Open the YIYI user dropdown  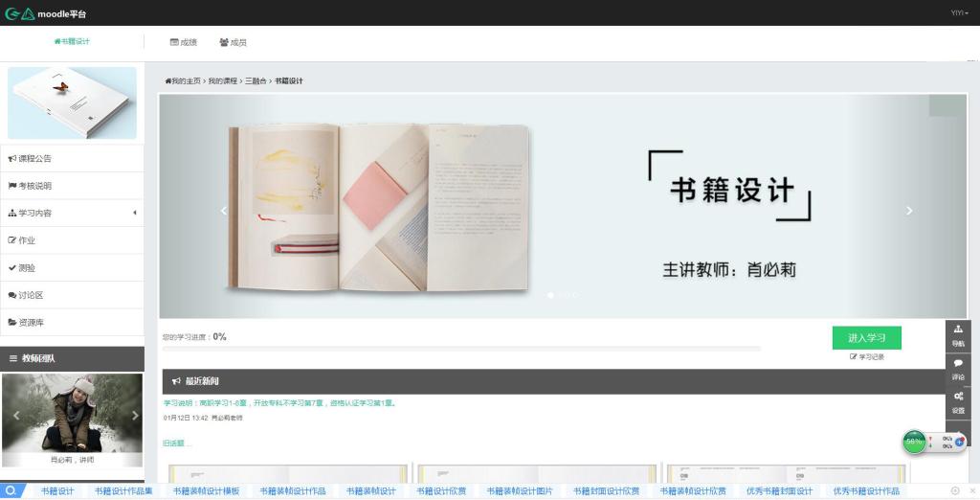pos(959,13)
